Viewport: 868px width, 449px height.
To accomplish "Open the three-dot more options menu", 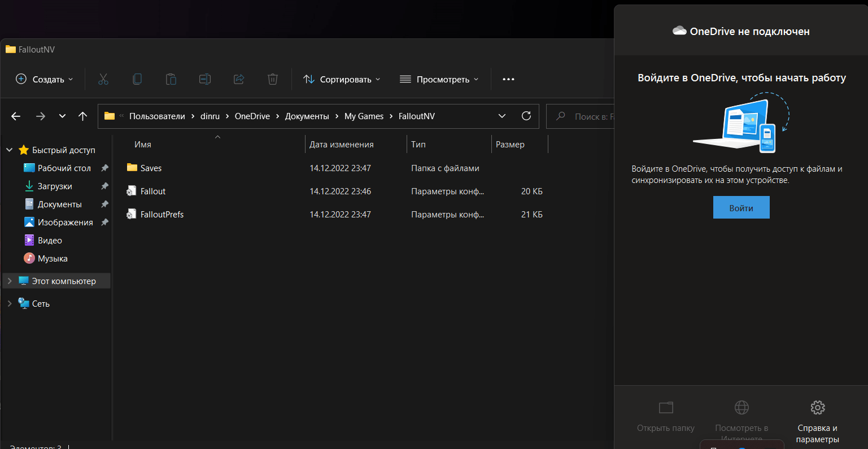I will click(508, 79).
